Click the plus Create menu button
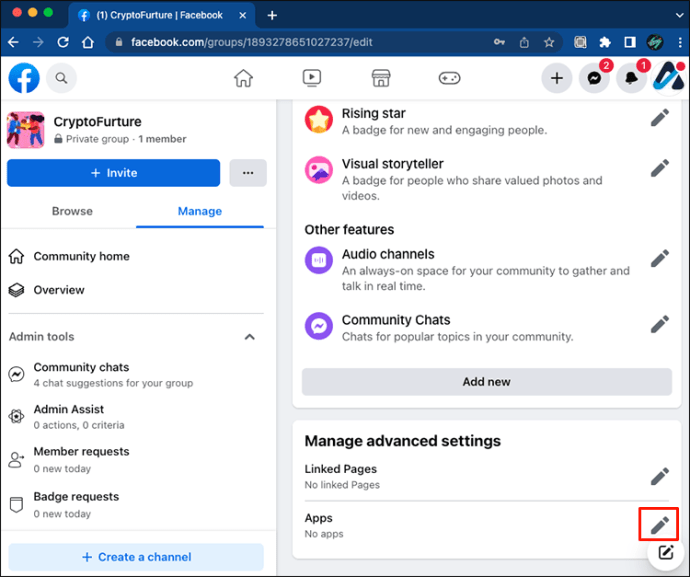 point(557,79)
